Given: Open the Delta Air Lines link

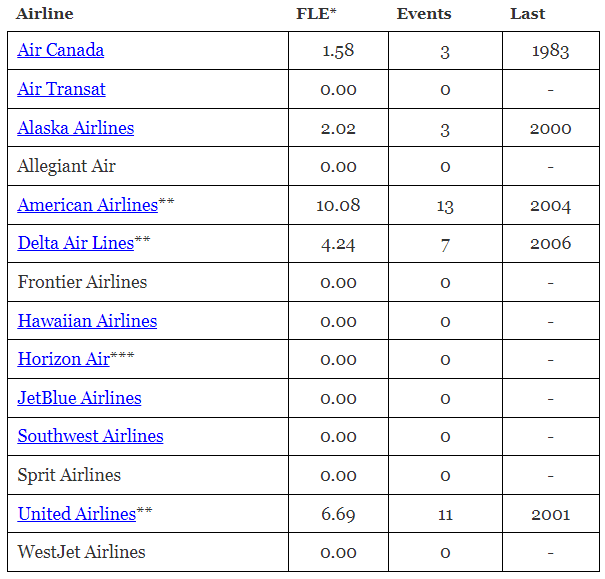Looking at the screenshot, I should (76, 243).
